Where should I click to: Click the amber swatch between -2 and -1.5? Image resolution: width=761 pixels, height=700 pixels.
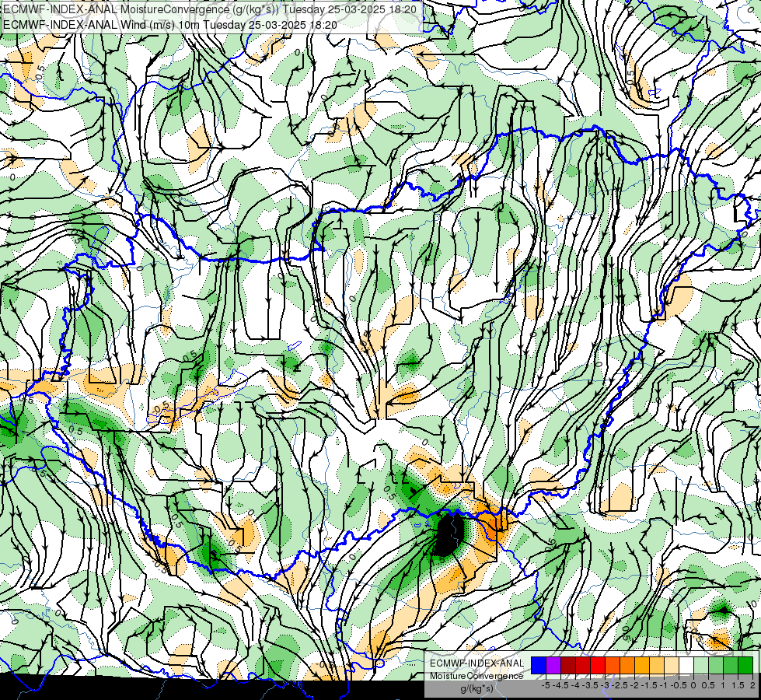click(x=642, y=666)
